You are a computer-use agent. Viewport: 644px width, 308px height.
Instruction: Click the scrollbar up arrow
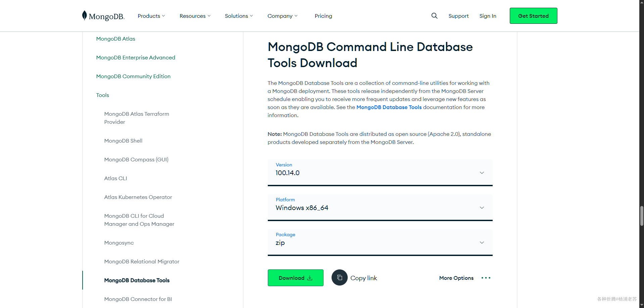coord(642,3)
